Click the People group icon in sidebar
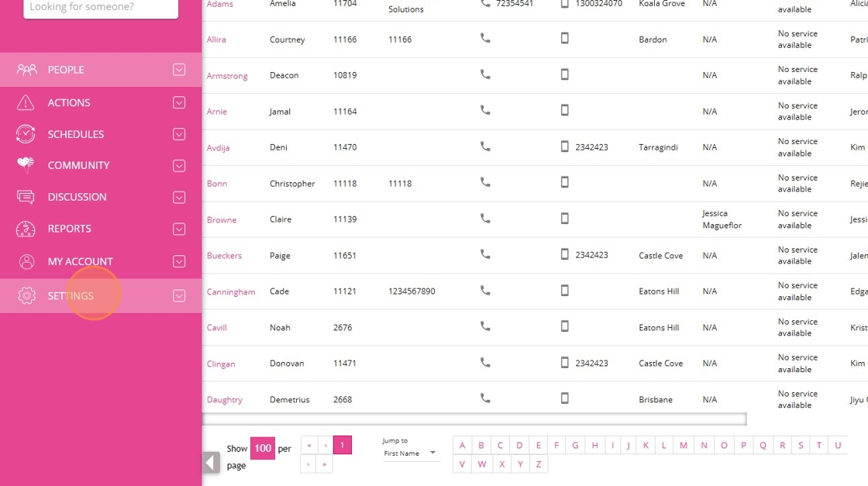The height and width of the screenshot is (486, 868). pyautogui.click(x=26, y=70)
